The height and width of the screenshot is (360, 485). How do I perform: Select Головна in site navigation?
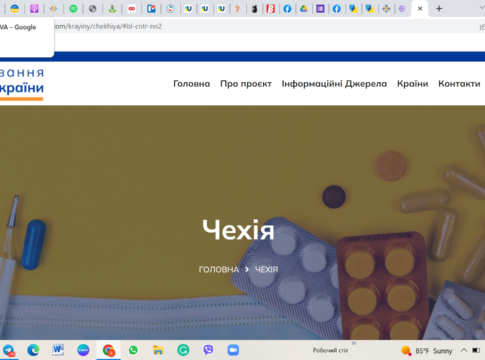tap(192, 84)
